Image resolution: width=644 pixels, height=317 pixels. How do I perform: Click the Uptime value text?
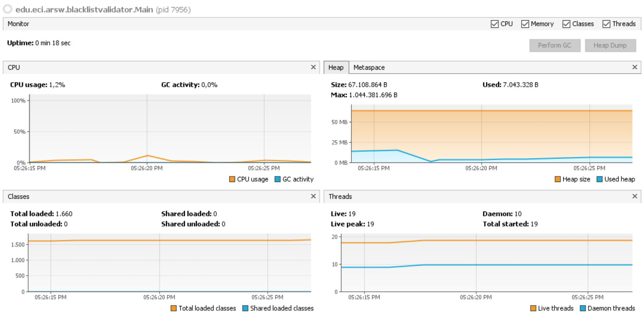tap(53, 43)
